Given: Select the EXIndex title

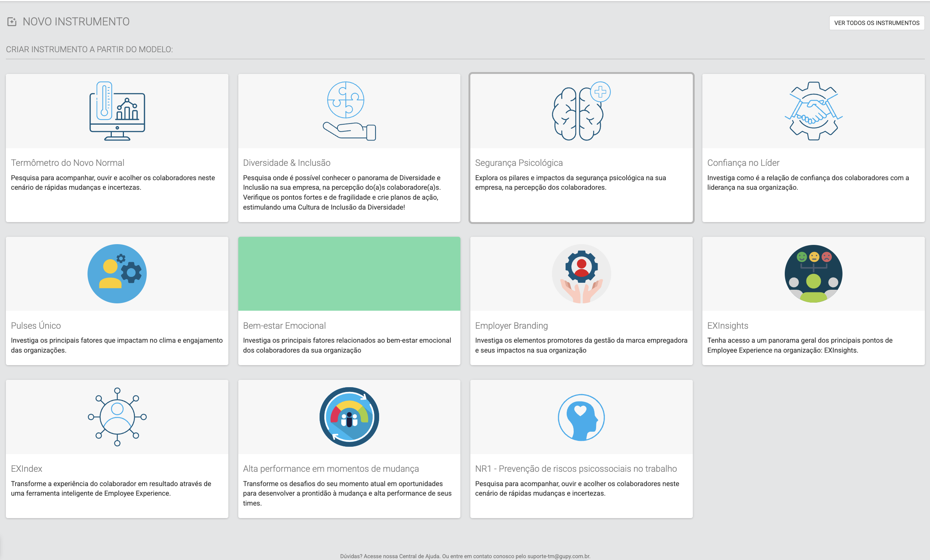Looking at the screenshot, I should [26, 468].
